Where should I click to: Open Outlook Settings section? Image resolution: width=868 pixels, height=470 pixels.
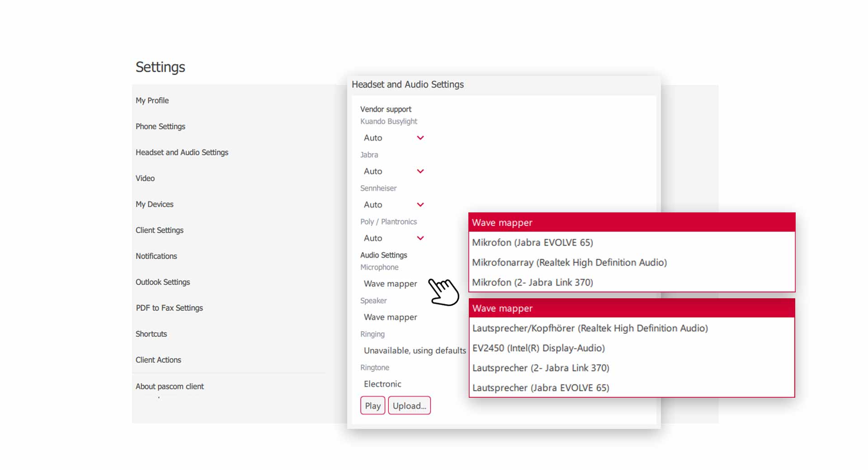point(163,282)
